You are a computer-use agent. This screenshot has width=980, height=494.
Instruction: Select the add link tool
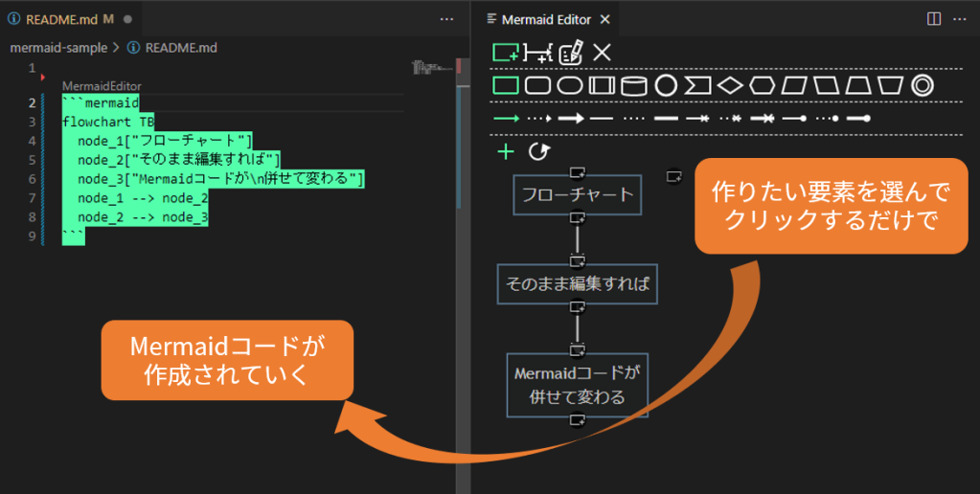tap(538, 54)
